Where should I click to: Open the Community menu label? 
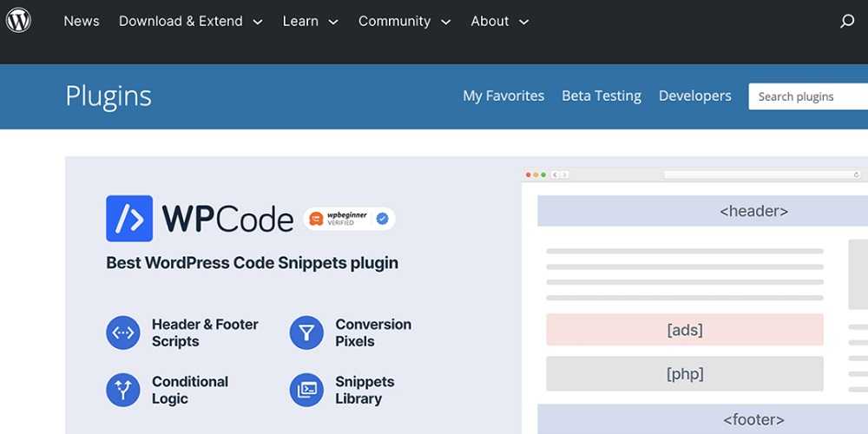(x=394, y=21)
